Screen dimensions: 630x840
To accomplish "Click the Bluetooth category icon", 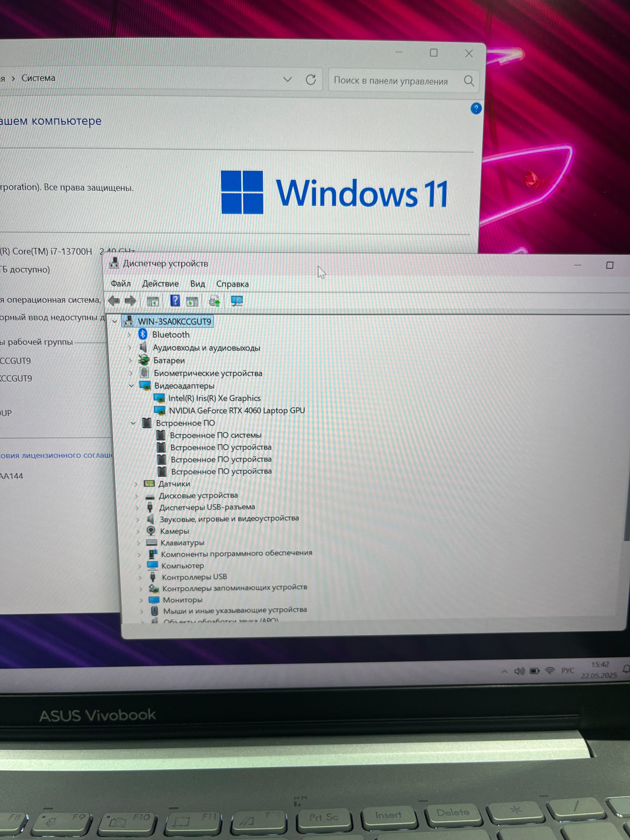I will coord(143,334).
